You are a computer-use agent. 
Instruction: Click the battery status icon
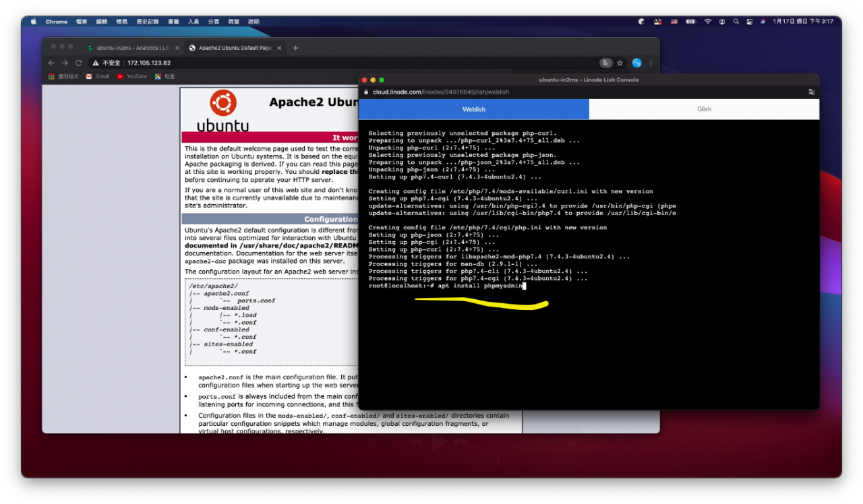click(x=690, y=22)
